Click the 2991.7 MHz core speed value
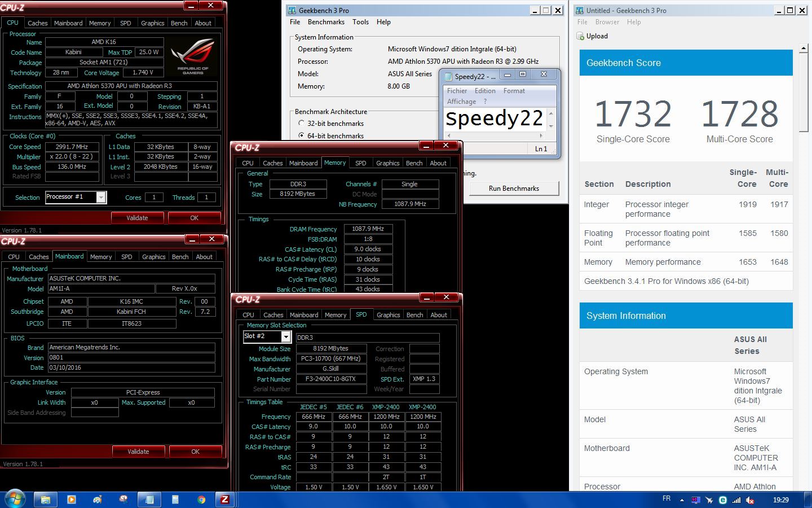The height and width of the screenshot is (508, 812). pyautogui.click(x=72, y=147)
